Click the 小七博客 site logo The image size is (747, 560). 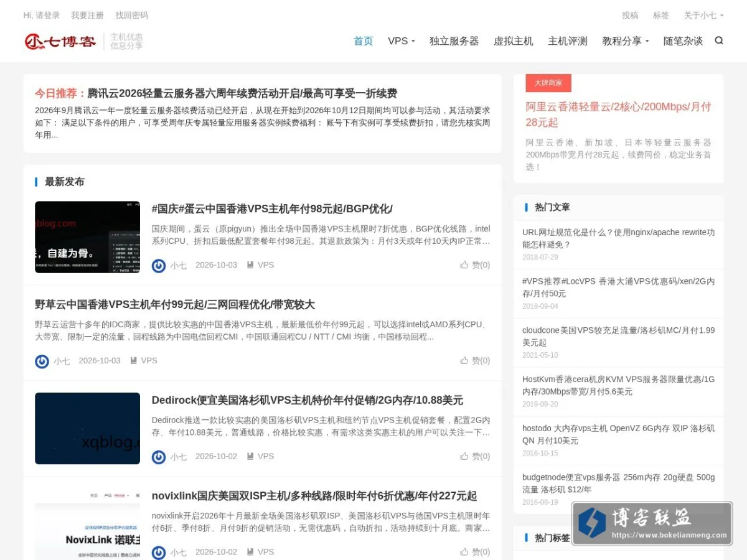click(x=60, y=42)
